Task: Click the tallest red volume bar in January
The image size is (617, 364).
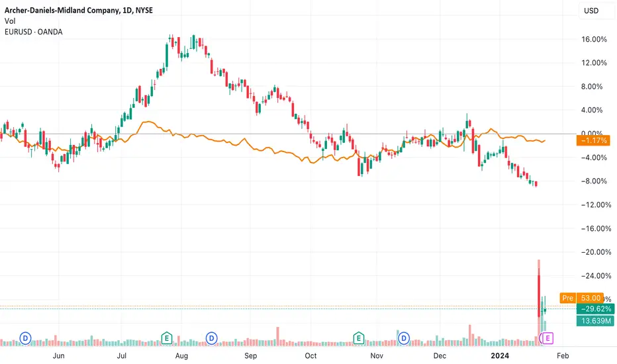Action: point(539,302)
